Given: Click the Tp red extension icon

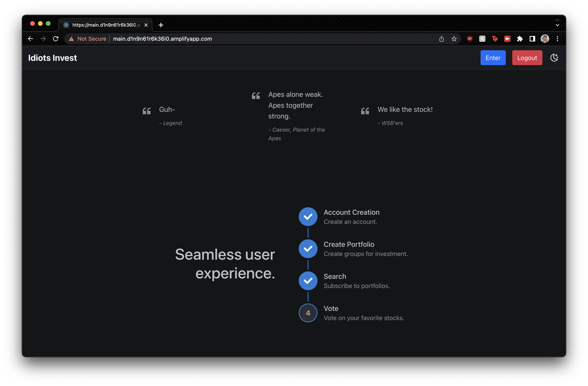Looking at the screenshot, I should pyautogui.click(x=494, y=39).
